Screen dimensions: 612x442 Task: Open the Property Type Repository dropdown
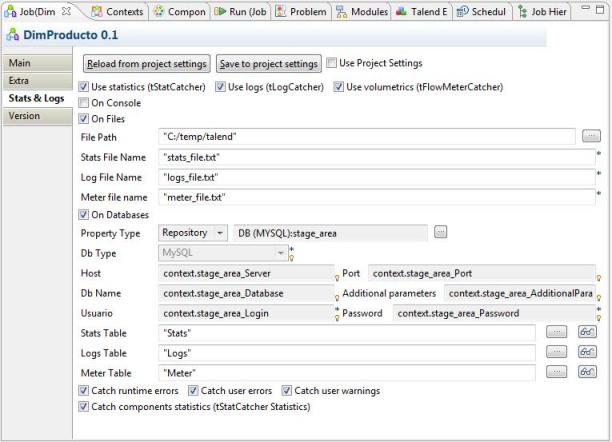(194, 233)
